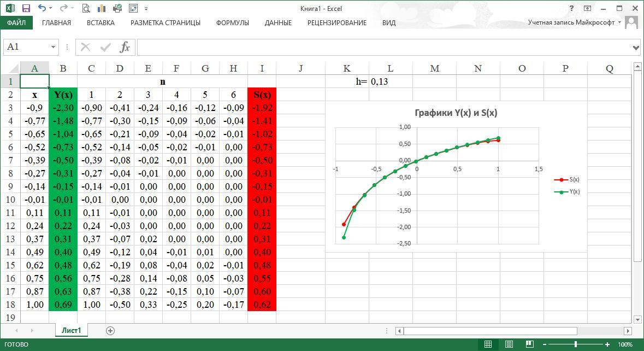Switch to the ВСТАВКА ribbon tab
Screen dimensions: 644x351
click(x=101, y=23)
